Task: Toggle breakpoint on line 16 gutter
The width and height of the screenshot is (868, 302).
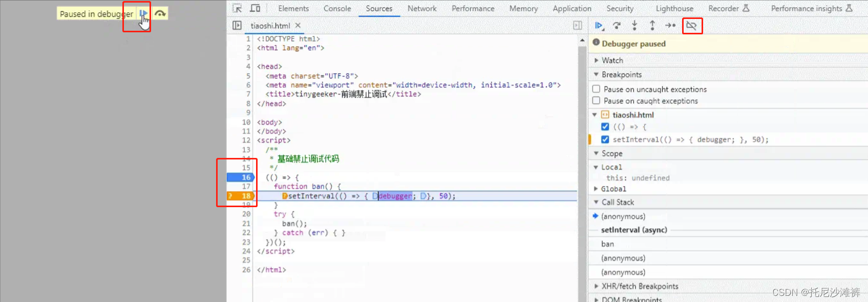Action: point(241,177)
